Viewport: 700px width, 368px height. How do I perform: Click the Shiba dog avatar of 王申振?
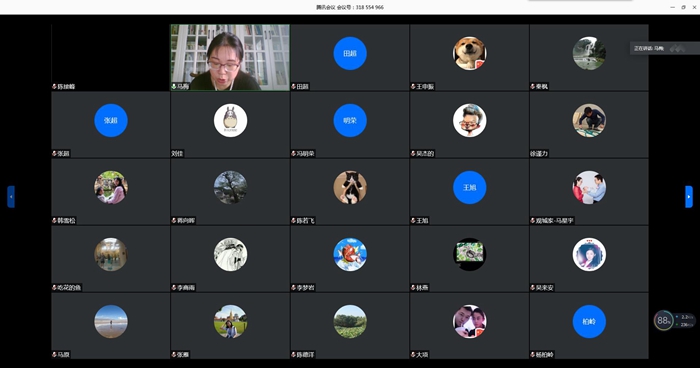pyautogui.click(x=470, y=53)
